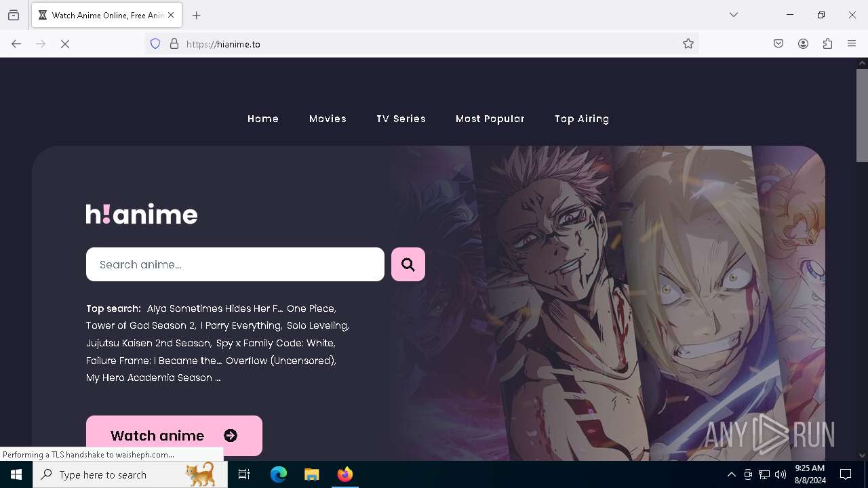Open the volume speaker tray icon

[x=781, y=474]
